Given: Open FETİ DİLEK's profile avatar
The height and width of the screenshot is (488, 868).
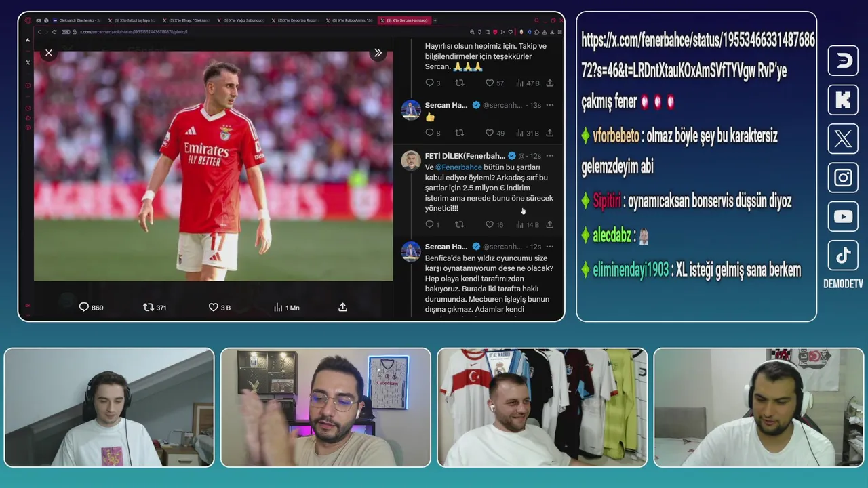Looking at the screenshot, I should tap(411, 161).
